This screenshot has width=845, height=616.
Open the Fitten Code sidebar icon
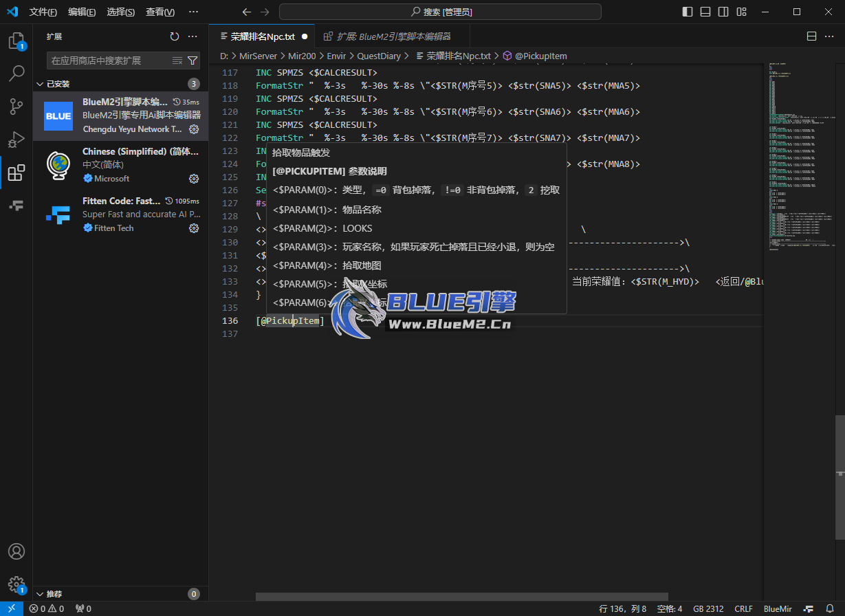tap(16, 205)
